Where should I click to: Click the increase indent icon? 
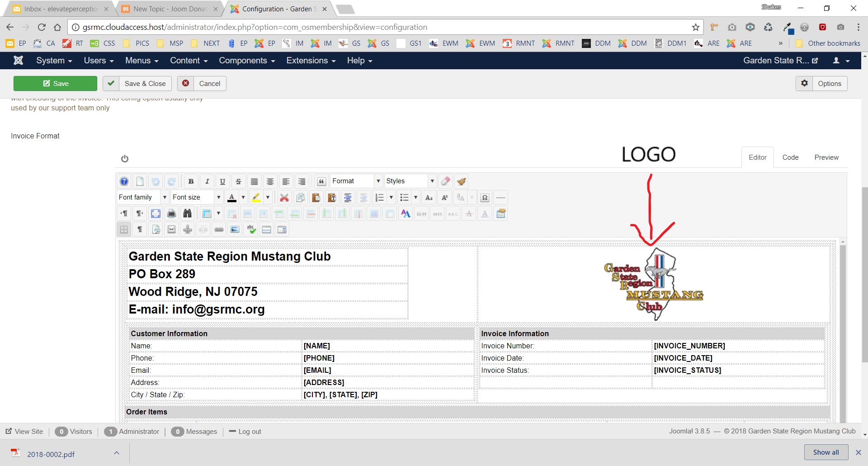[x=348, y=198]
